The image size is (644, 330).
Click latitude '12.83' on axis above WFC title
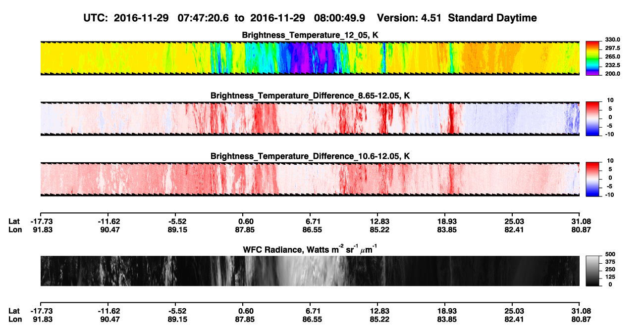(x=379, y=221)
